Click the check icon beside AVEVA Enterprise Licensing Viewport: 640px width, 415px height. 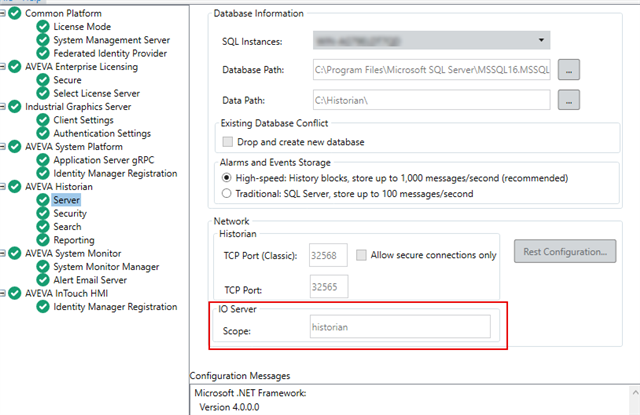(15, 67)
